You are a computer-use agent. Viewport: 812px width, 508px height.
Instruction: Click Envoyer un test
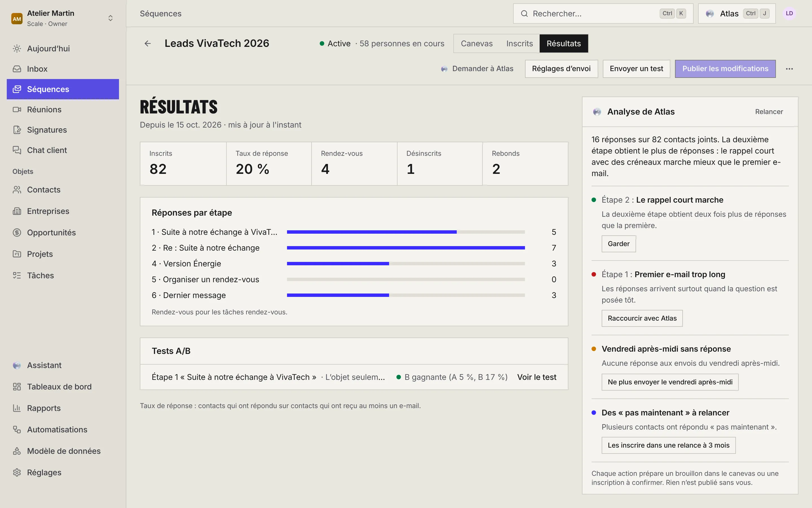point(636,69)
